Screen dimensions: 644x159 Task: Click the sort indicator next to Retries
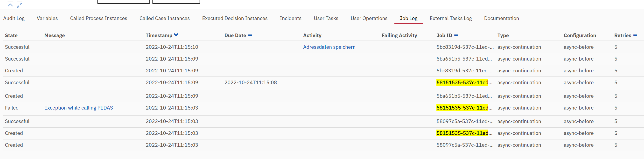635,35
